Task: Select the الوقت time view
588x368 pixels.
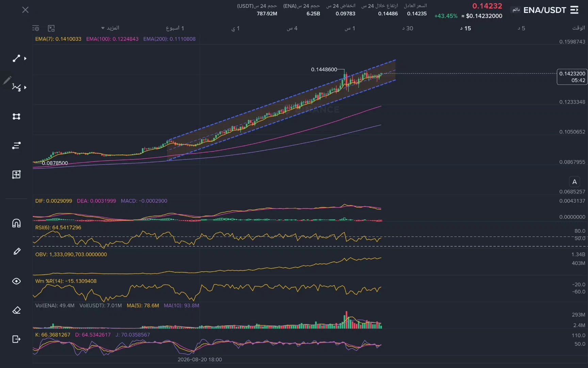Action: pos(578,28)
